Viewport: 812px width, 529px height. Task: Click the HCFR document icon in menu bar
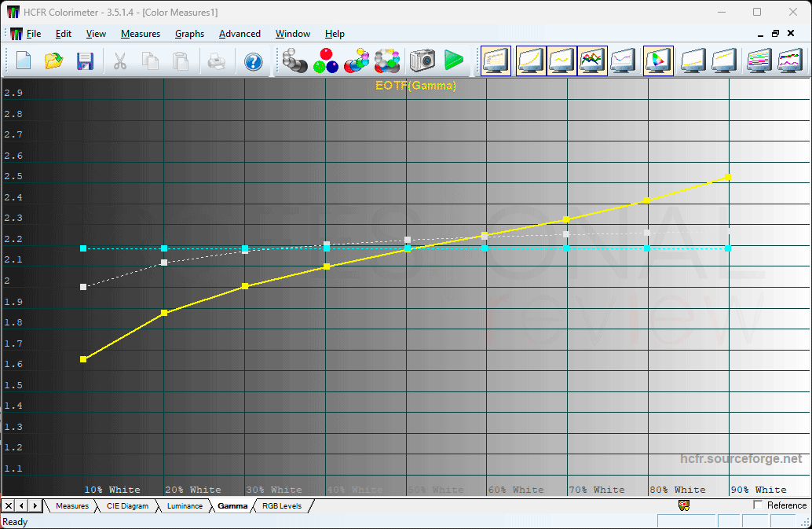tap(16, 34)
